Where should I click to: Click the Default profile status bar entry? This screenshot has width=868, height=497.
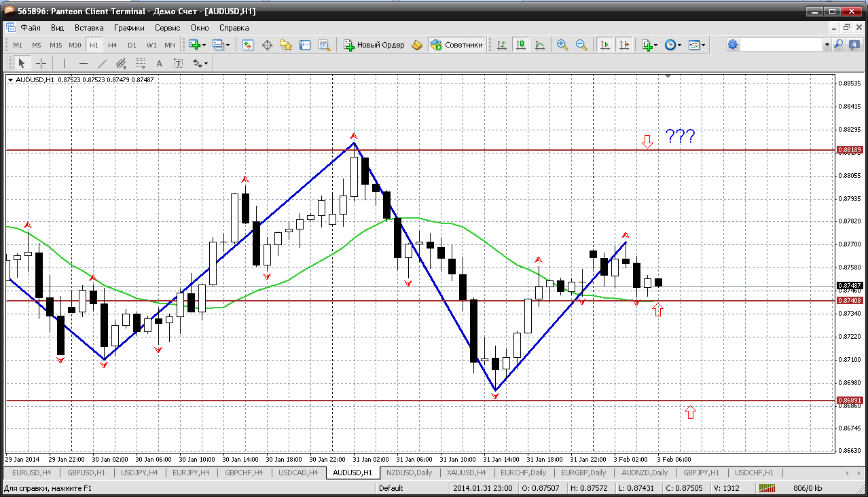click(391, 488)
